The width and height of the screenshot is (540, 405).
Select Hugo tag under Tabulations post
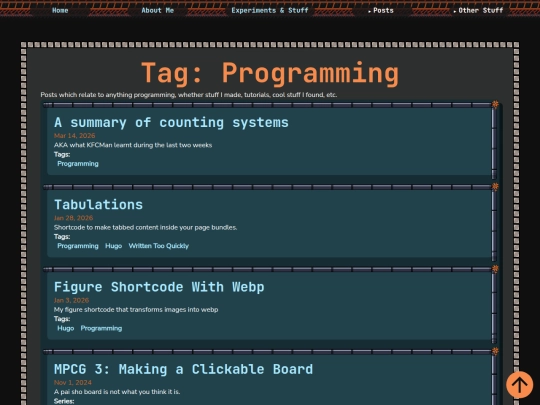tap(114, 246)
